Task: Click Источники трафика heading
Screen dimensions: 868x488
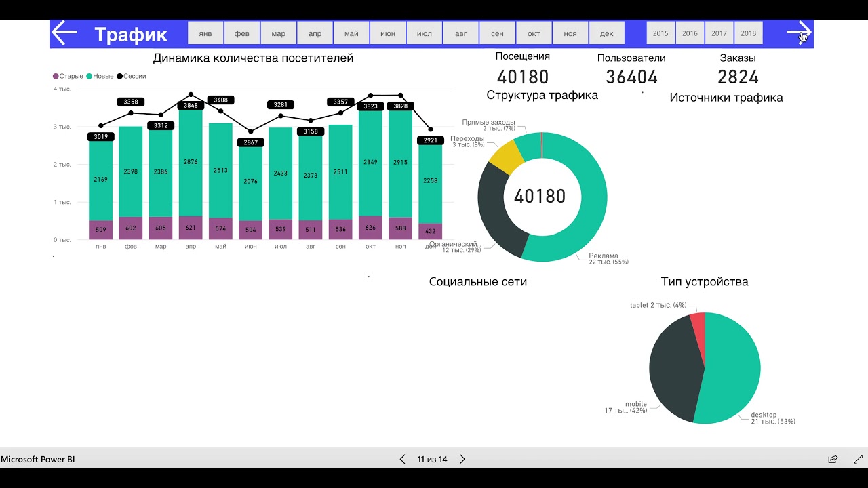Action: click(726, 98)
